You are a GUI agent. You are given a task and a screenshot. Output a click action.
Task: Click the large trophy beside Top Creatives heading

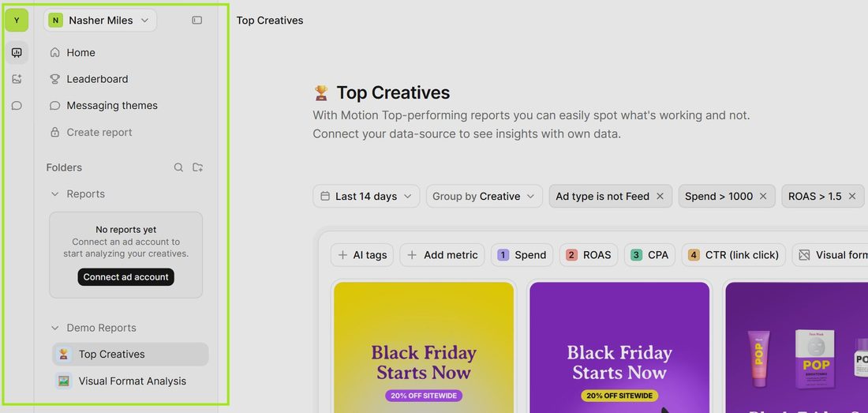coord(321,93)
